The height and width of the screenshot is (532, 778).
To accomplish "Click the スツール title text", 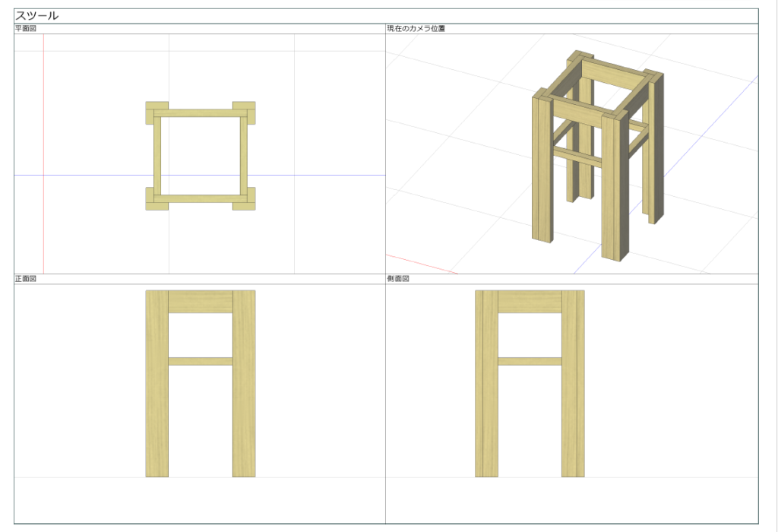I will 37,15.
